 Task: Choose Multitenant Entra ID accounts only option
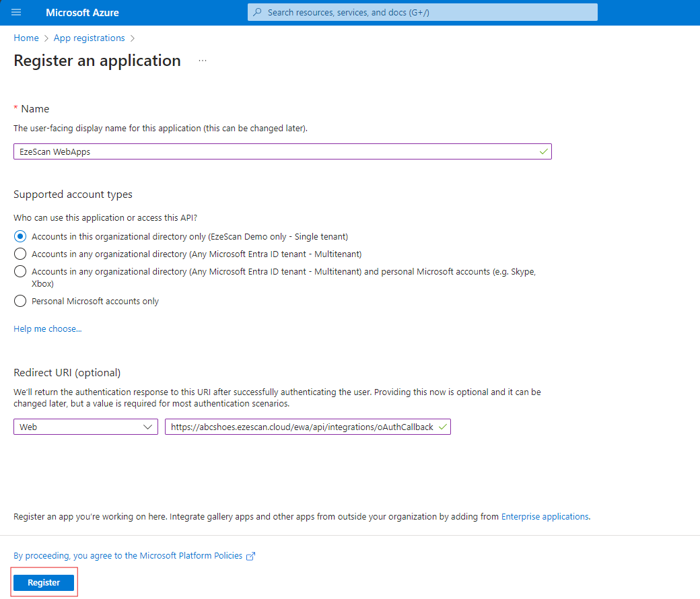[20, 254]
